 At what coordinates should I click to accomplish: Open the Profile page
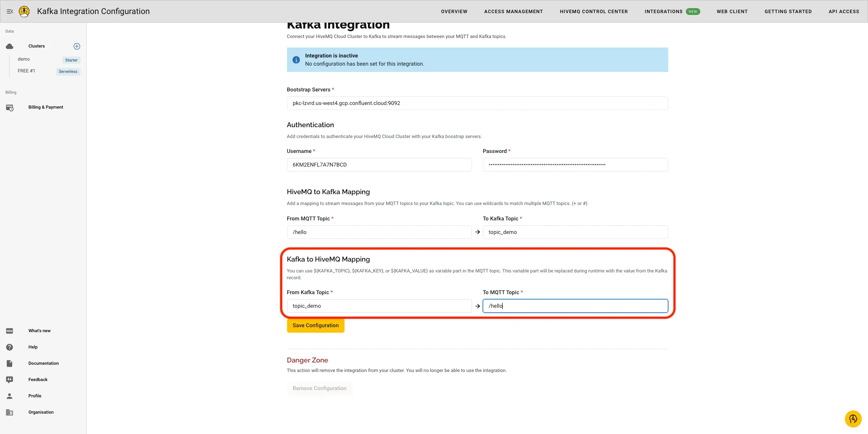pos(35,396)
